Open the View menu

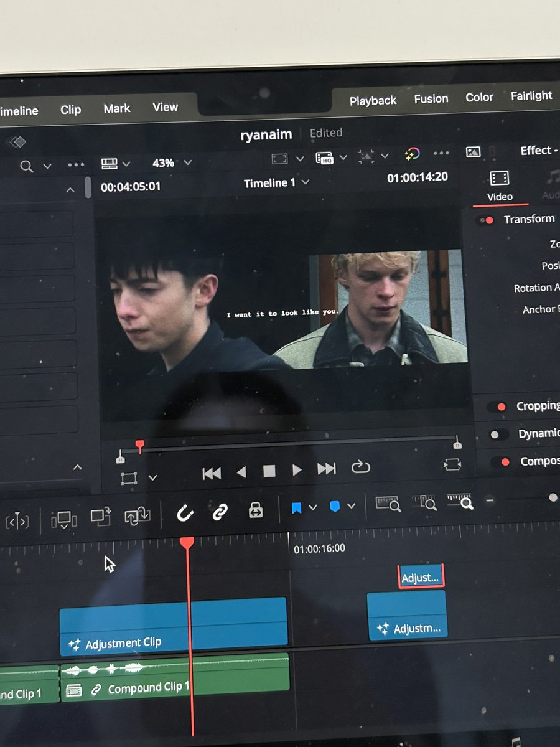pos(166,107)
